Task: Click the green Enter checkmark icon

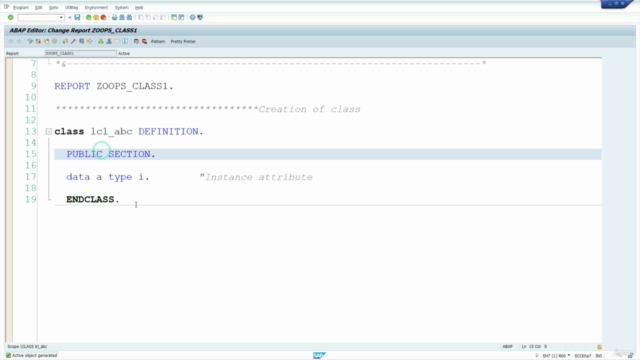Action: click(11, 18)
